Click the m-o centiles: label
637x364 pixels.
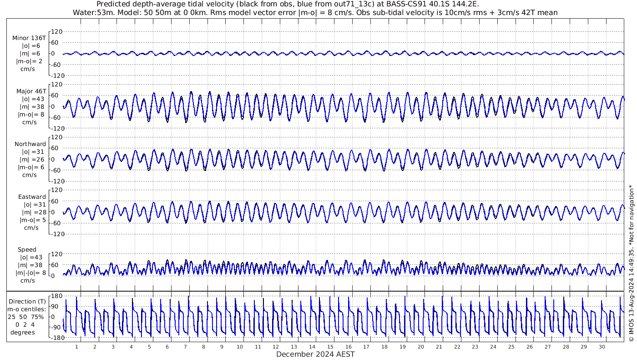click(x=27, y=309)
